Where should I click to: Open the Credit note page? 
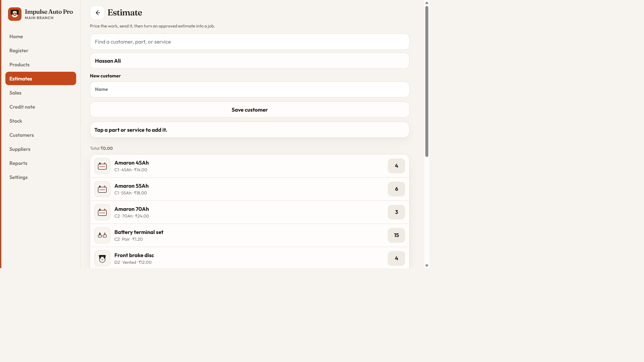[x=41, y=107]
